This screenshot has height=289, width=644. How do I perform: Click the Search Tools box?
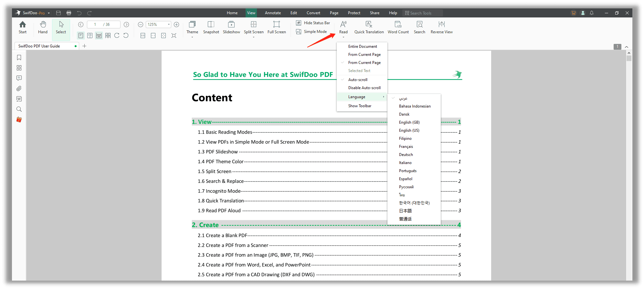pyautogui.click(x=423, y=13)
